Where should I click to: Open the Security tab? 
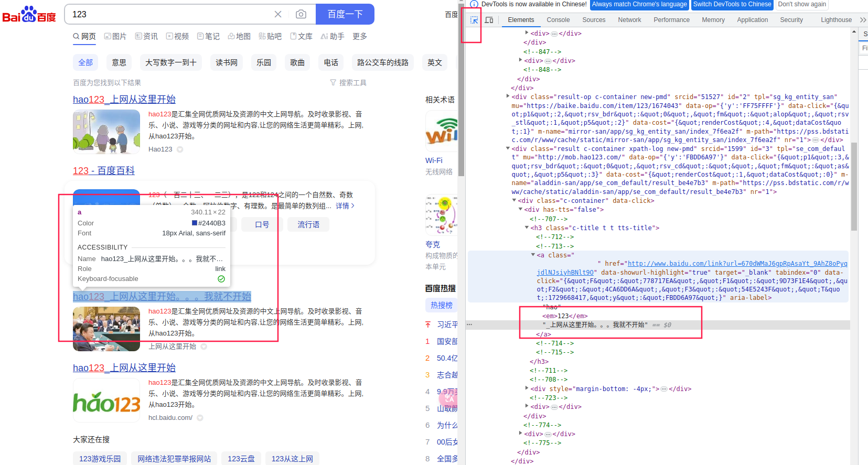[x=791, y=20]
